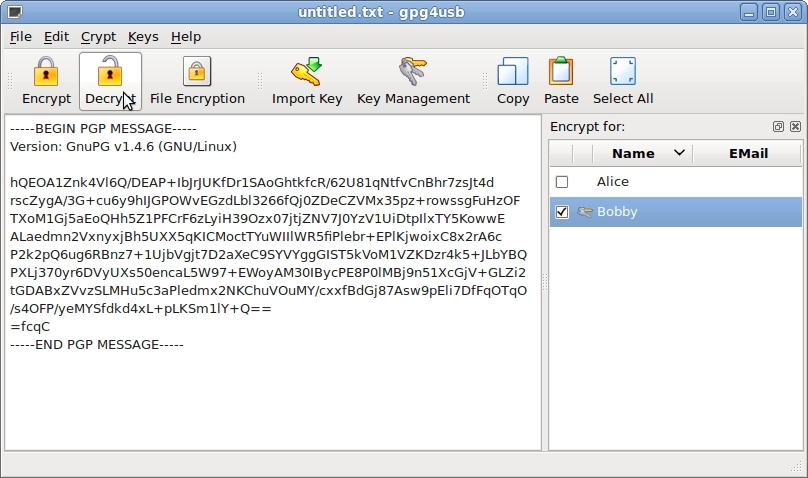Click the Encrypt for panel title

[587, 127]
